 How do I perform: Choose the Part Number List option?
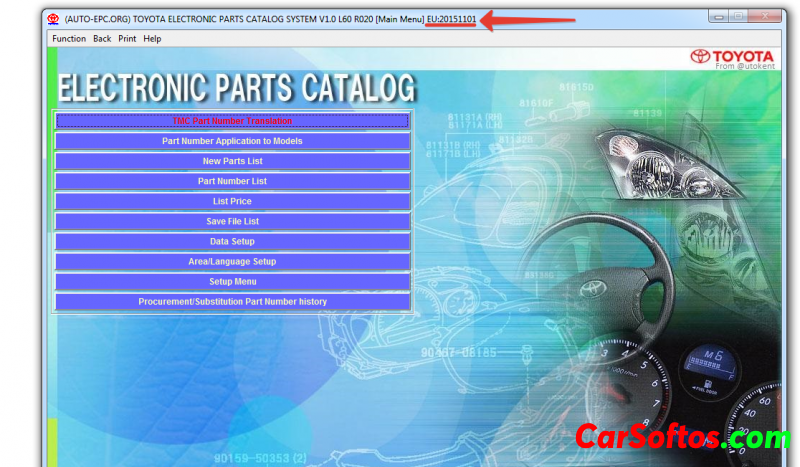(232, 181)
